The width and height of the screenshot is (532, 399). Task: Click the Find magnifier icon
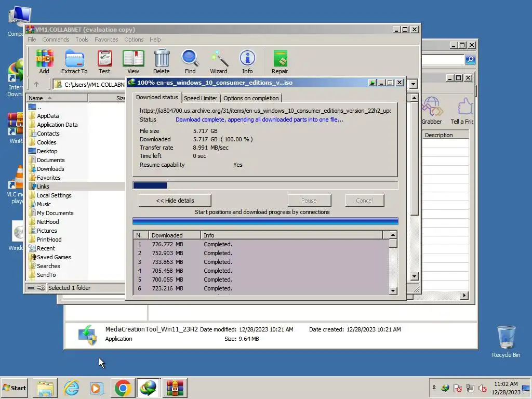click(x=190, y=61)
